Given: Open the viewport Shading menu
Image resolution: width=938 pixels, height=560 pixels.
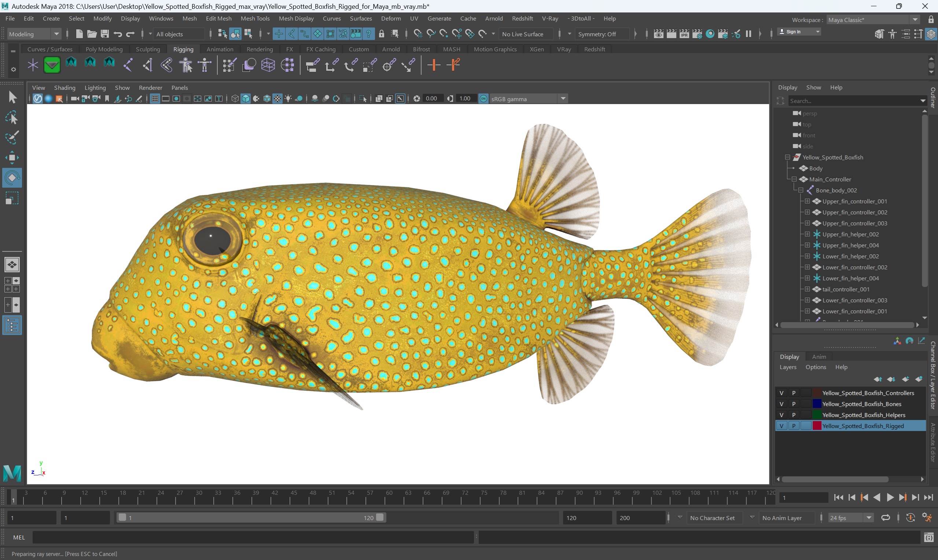Looking at the screenshot, I should [65, 88].
